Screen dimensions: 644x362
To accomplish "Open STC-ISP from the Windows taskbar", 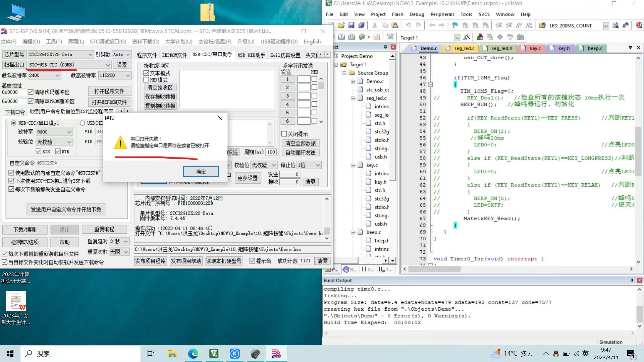I will point(276,354).
